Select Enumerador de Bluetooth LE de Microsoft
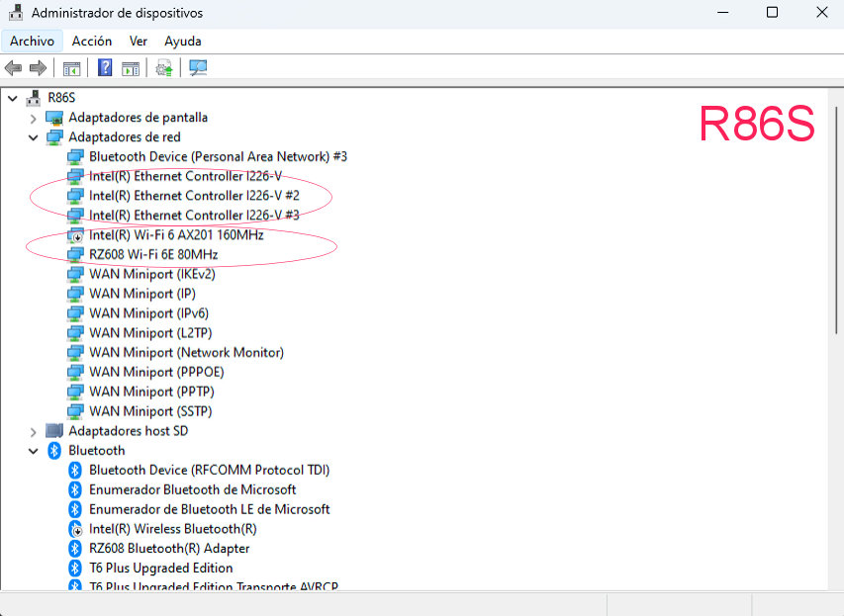The image size is (844, 616). 210,509
